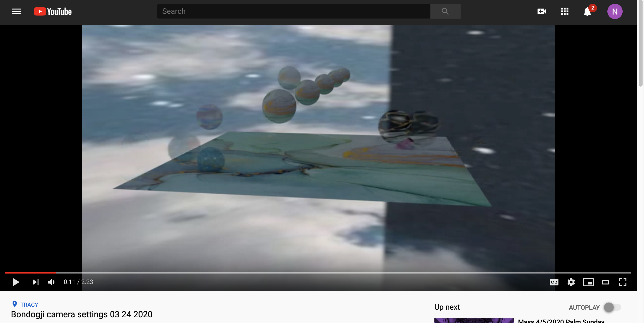Viewport: 644px width, 323px height.
Task: Open the create video camera icon
Action: click(542, 11)
